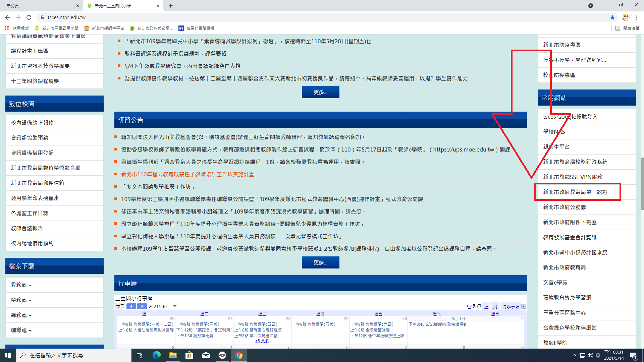
Task: Open 課程計畫上傳區 link
Action: (30, 51)
